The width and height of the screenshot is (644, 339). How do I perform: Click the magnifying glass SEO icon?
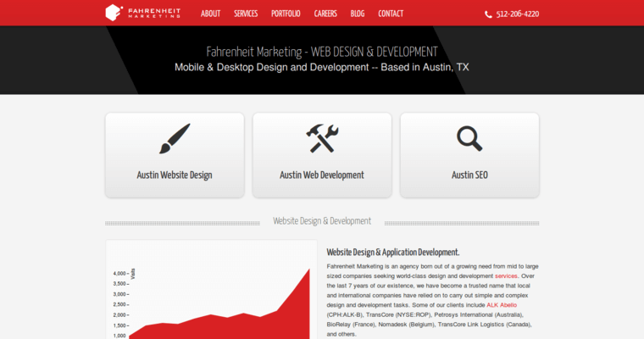pos(469,138)
